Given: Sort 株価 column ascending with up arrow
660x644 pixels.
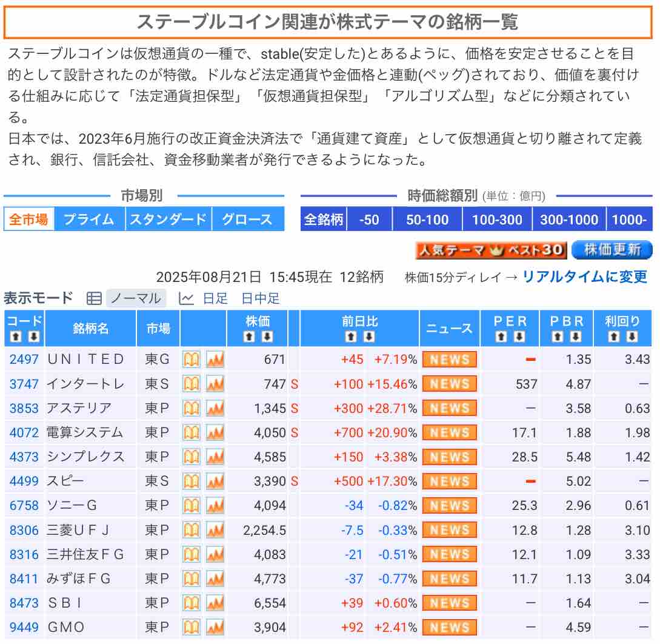Looking at the screenshot, I should (248, 337).
